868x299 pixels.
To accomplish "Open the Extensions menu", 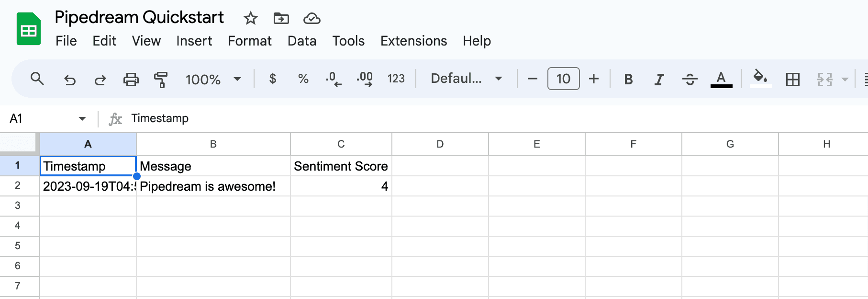I will click(x=413, y=41).
